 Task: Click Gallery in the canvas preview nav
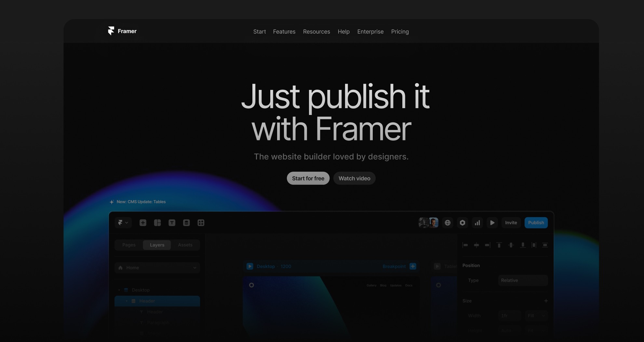(371, 285)
